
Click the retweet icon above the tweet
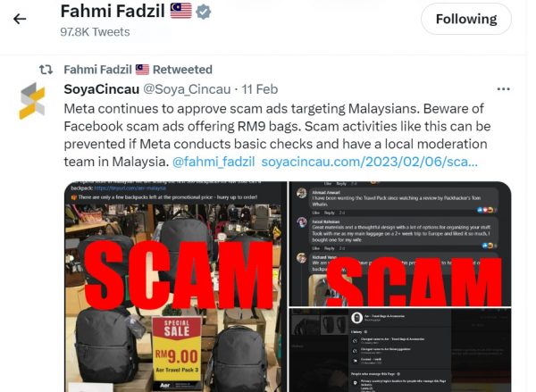click(x=46, y=70)
